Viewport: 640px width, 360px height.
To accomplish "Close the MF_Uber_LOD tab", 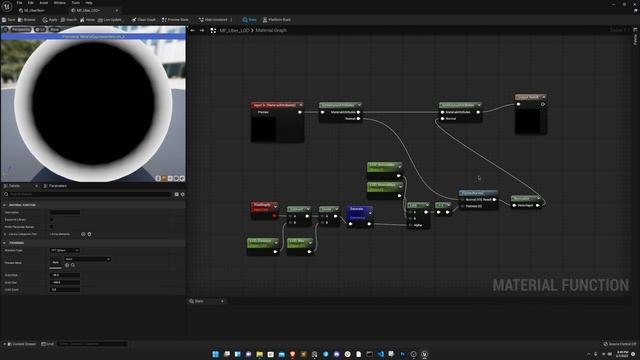I will [x=117, y=10].
